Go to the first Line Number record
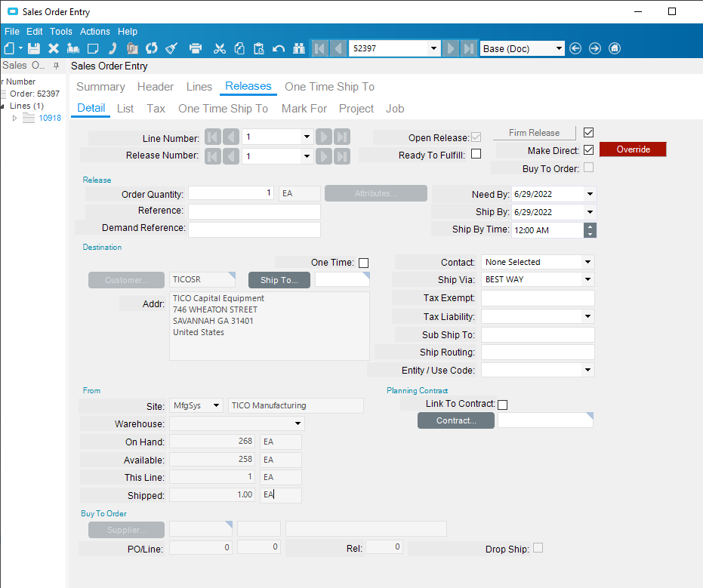Image resolution: width=703 pixels, height=588 pixels. [x=213, y=137]
